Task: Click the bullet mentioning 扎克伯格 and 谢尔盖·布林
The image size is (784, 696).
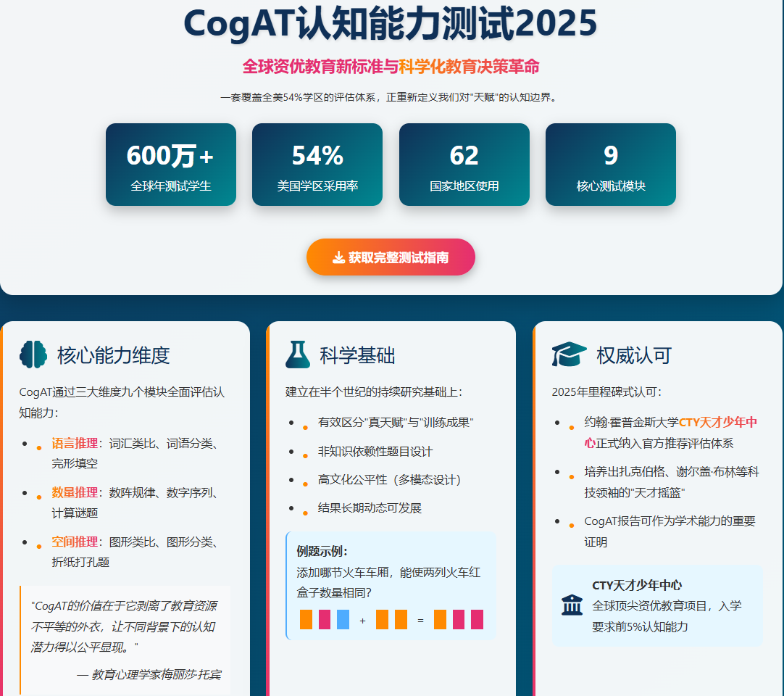Action: 672,482
